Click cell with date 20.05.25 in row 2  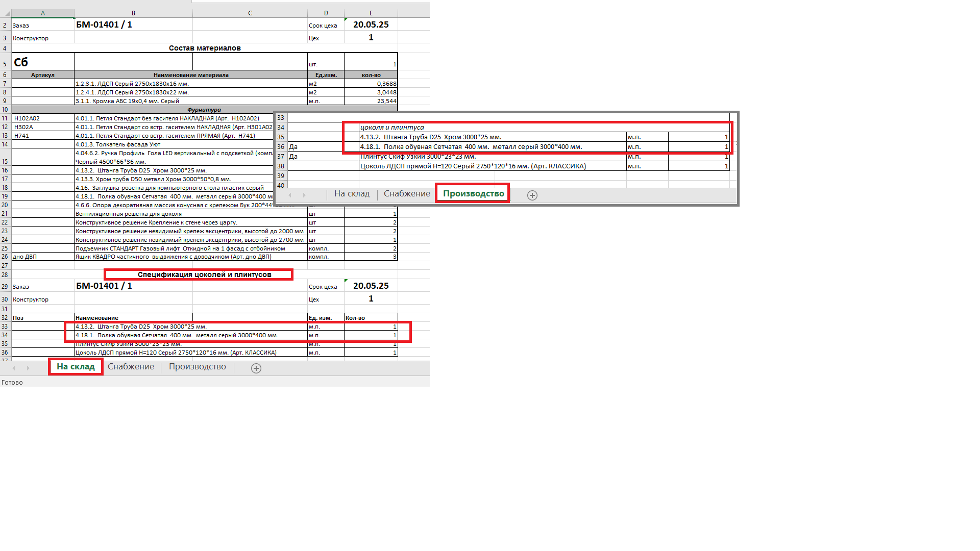pos(371,24)
